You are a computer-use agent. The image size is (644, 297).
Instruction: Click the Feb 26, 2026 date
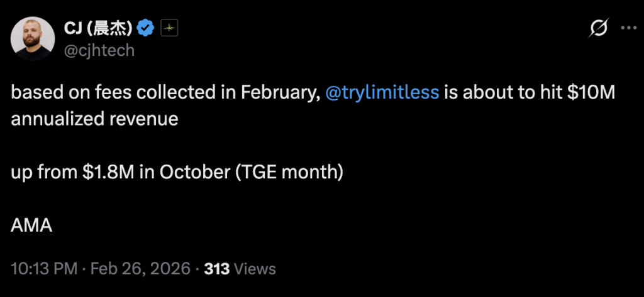pos(140,269)
